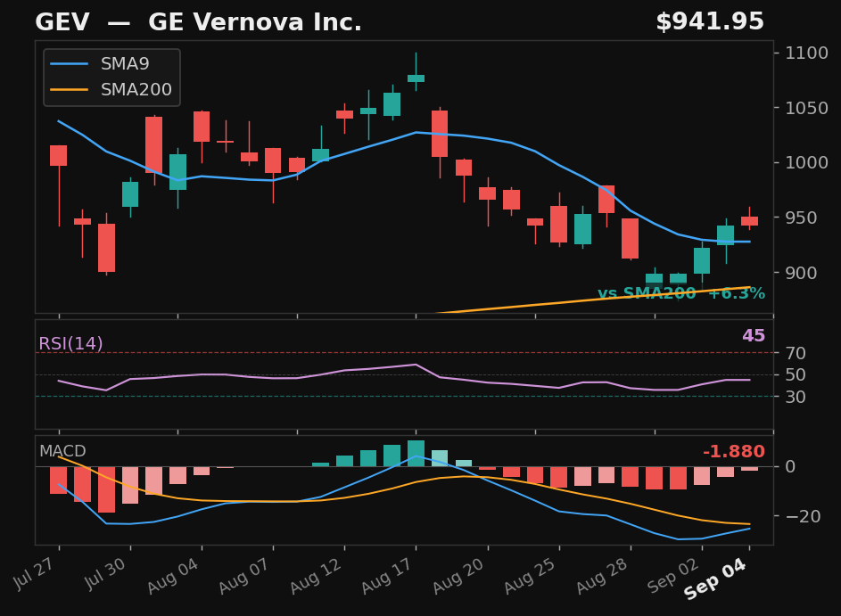This screenshot has height=616, width=841.
Task: Click the 1050 price axis label
Action: click(x=807, y=108)
